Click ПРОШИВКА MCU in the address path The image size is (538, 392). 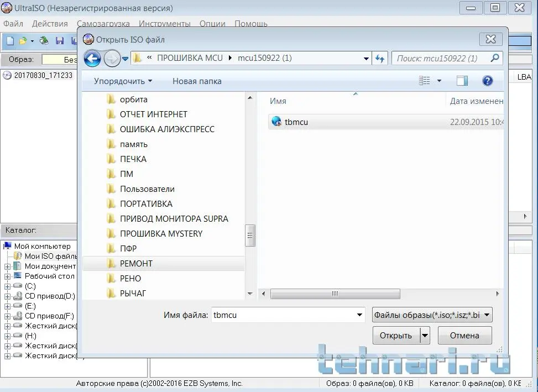[x=190, y=58]
